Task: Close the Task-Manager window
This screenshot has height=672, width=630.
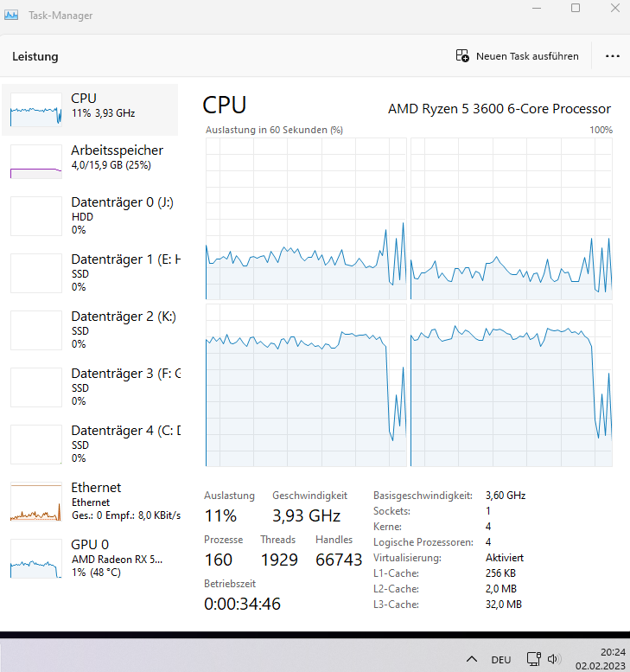Action: pyautogui.click(x=615, y=8)
